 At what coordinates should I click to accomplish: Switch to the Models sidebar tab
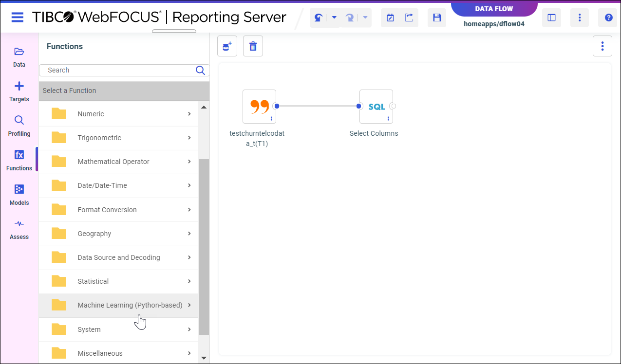click(x=19, y=195)
